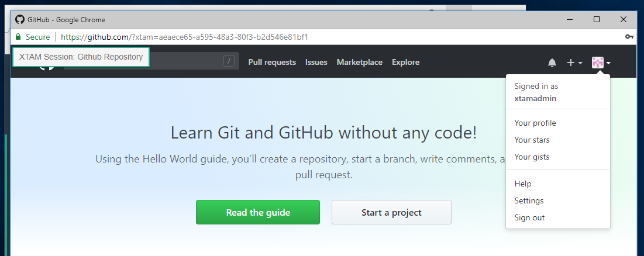Click the Secure padlock icon
This screenshot has width=644, height=256.
18,37
